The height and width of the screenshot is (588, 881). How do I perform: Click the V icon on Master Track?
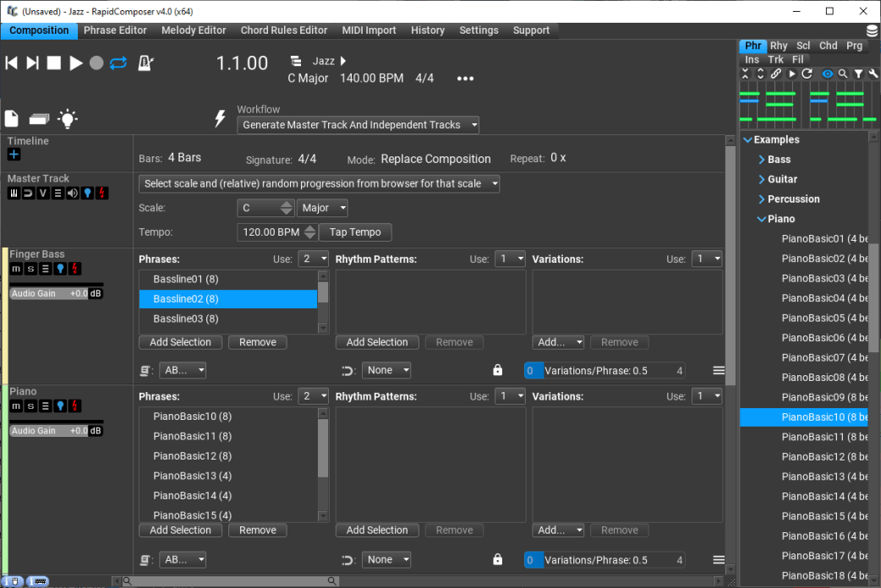pos(43,193)
